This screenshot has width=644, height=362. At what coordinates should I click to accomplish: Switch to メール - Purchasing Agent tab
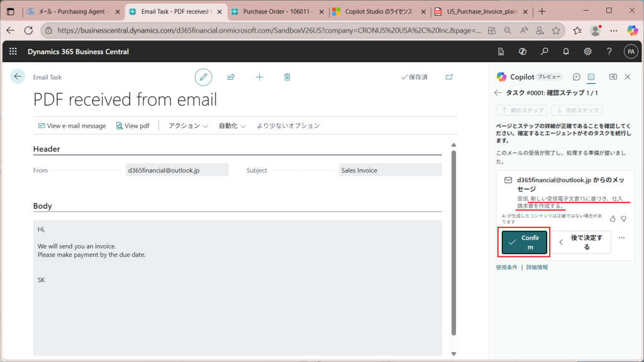(x=73, y=11)
